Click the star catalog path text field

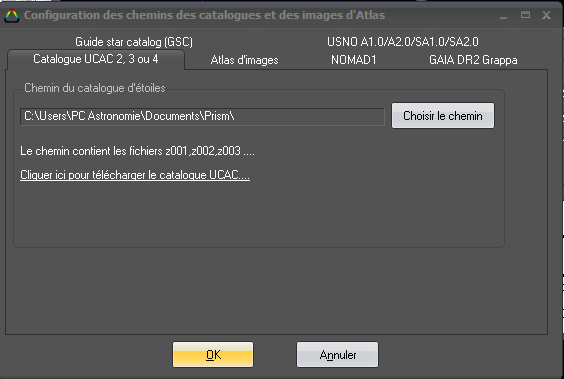click(x=202, y=117)
